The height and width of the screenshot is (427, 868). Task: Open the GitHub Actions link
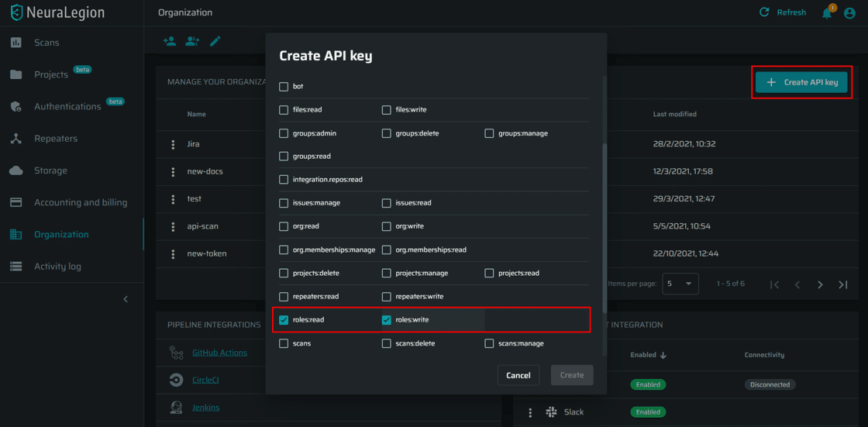pos(220,353)
